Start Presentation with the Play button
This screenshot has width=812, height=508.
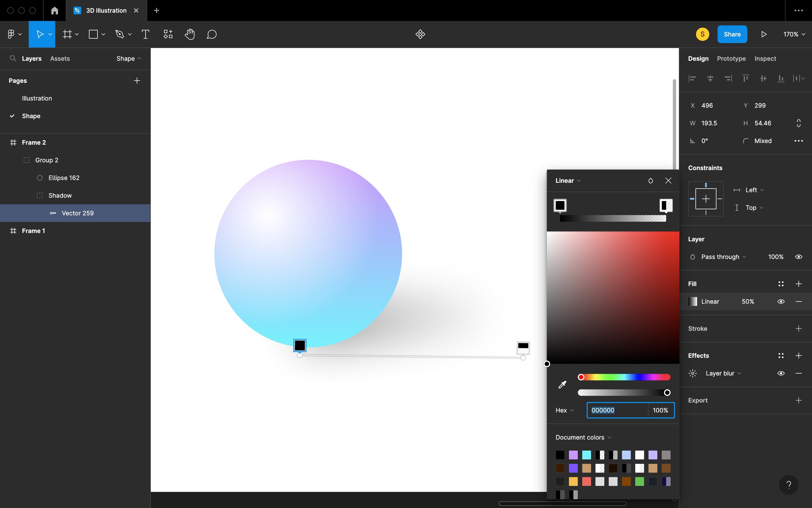click(764, 34)
